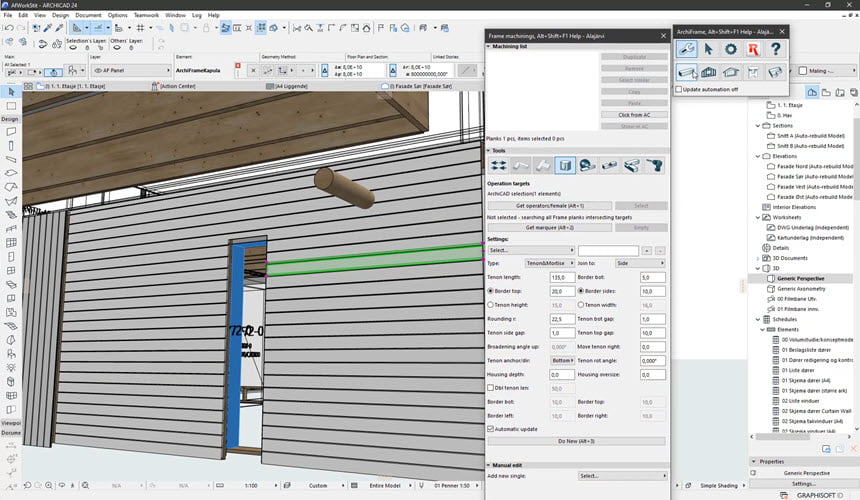Collapse the Sections node in Navigator
Screen dimensions: 860x500
pos(758,126)
